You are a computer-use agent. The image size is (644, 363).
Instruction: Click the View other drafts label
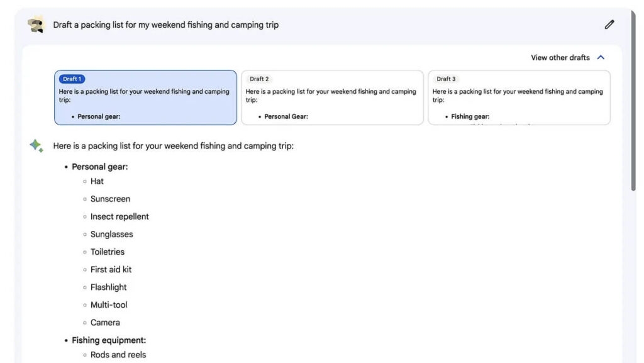point(560,57)
